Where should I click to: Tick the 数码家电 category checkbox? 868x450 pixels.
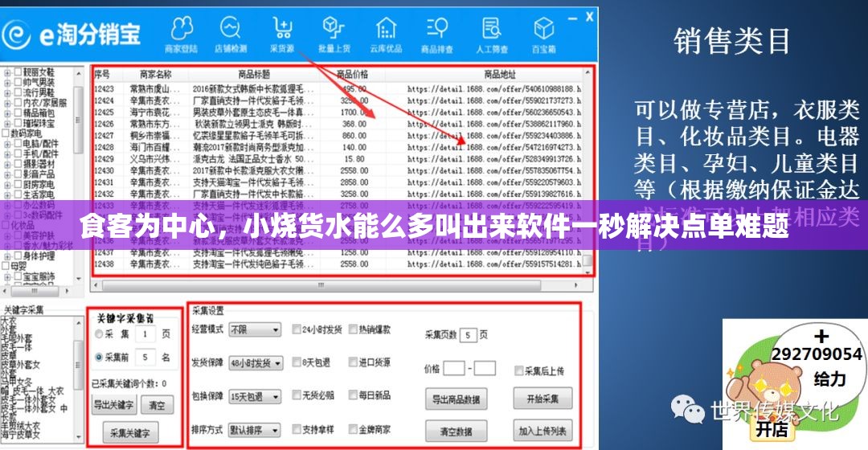click(x=6, y=133)
